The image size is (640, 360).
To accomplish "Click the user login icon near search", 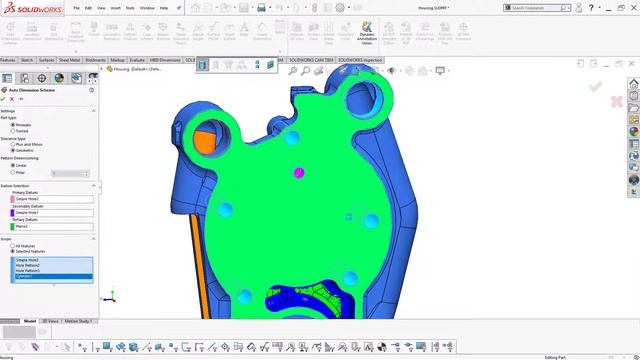I will coord(578,8).
